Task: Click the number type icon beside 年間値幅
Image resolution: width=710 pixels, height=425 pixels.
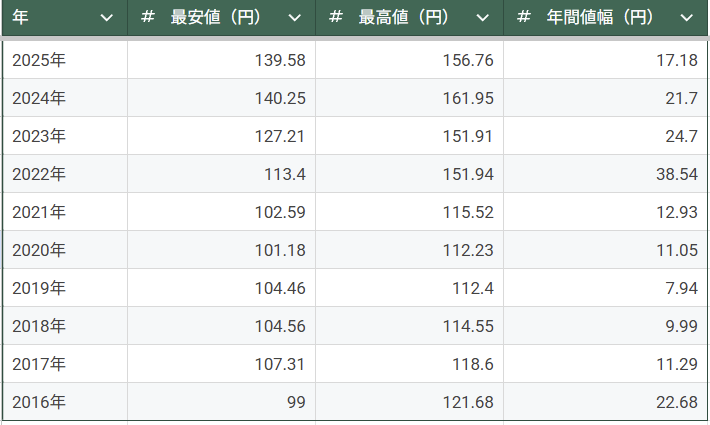Action: 524,18
